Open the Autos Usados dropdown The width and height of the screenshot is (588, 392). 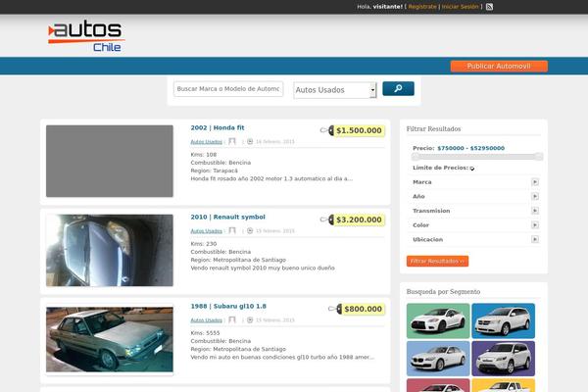335,90
